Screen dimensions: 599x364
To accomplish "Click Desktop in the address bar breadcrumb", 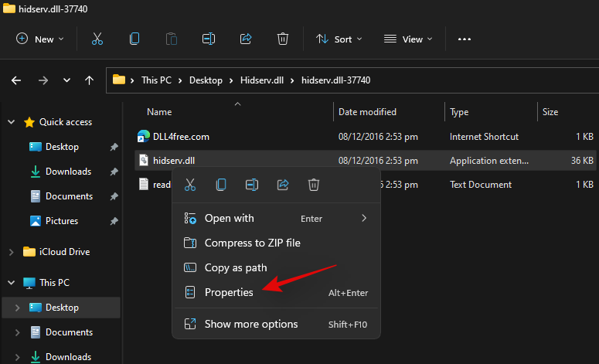I will click(x=204, y=80).
